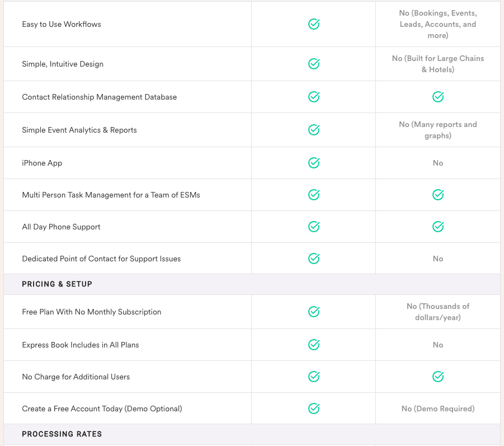The height and width of the screenshot is (446, 504).
Task: Click the PRICING & SETUP section header
Action: [57, 284]
